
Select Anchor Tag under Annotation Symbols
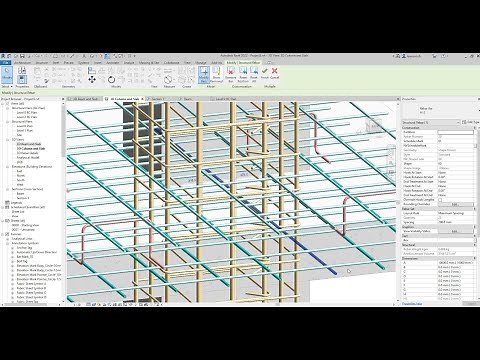24,248
